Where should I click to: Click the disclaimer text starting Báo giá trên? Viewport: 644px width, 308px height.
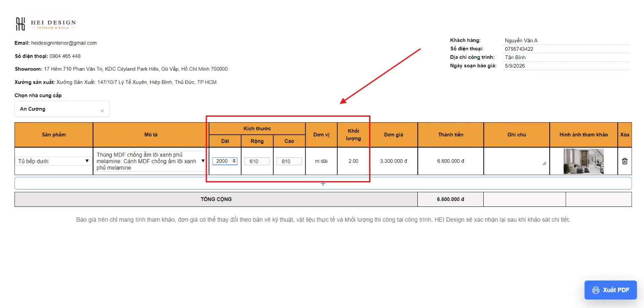point(323,220)
